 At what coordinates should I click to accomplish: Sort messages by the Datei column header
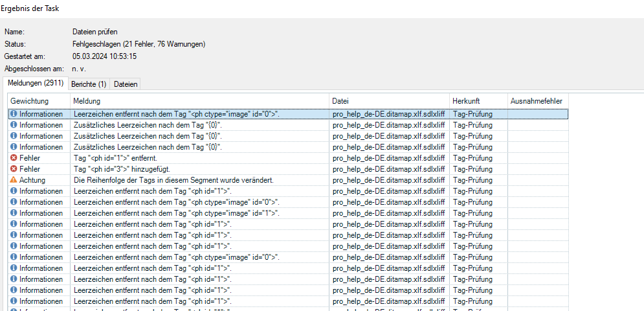click(389, 101)
